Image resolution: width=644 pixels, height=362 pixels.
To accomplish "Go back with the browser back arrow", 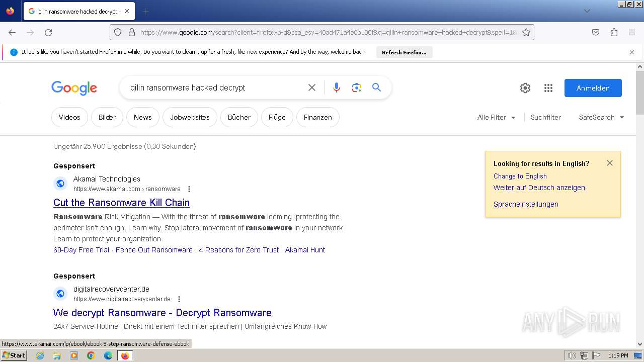I will pos(12,32).
